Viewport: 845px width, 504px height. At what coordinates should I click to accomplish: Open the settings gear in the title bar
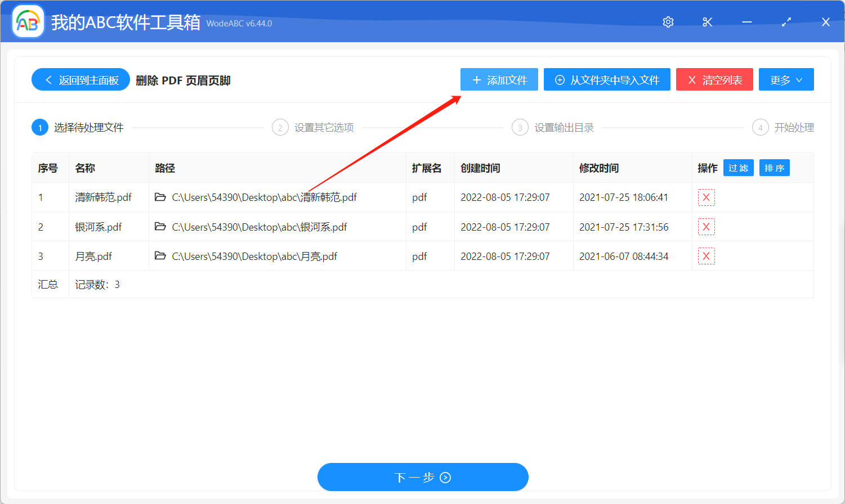coord(668,22)
